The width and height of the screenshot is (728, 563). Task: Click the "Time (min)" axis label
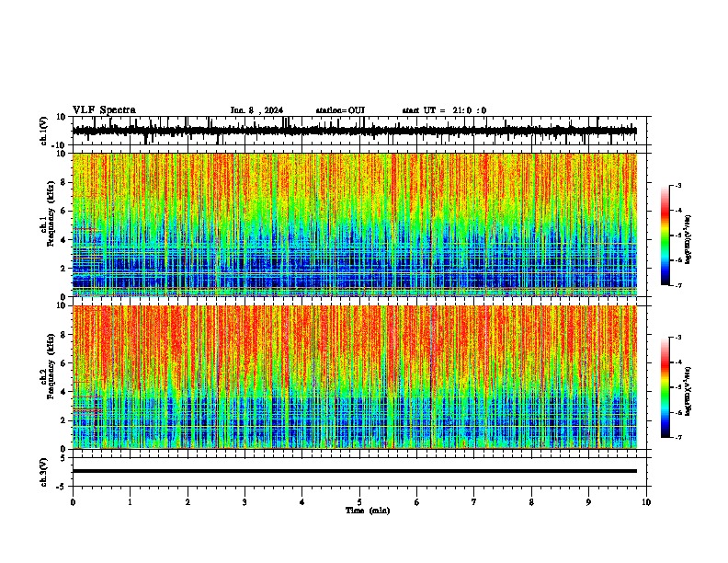(368, 511)
